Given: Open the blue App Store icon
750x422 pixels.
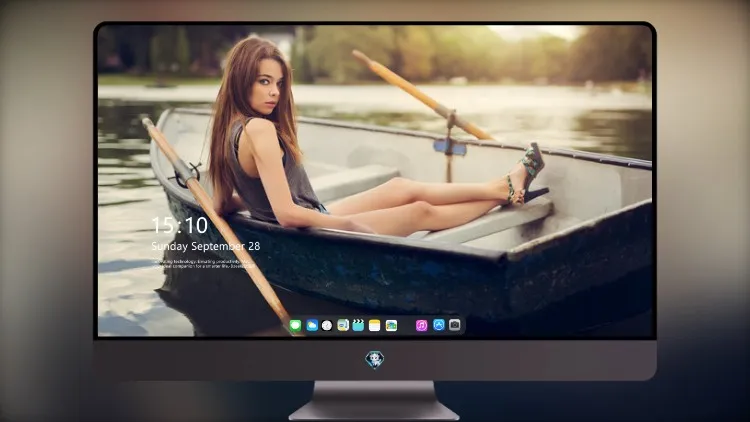Looking at the screenshot, I should (x=439, y=325).
